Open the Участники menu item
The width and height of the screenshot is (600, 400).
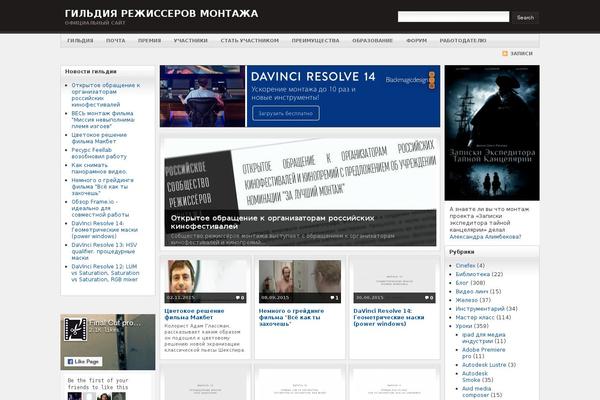(x=191, y=41)
